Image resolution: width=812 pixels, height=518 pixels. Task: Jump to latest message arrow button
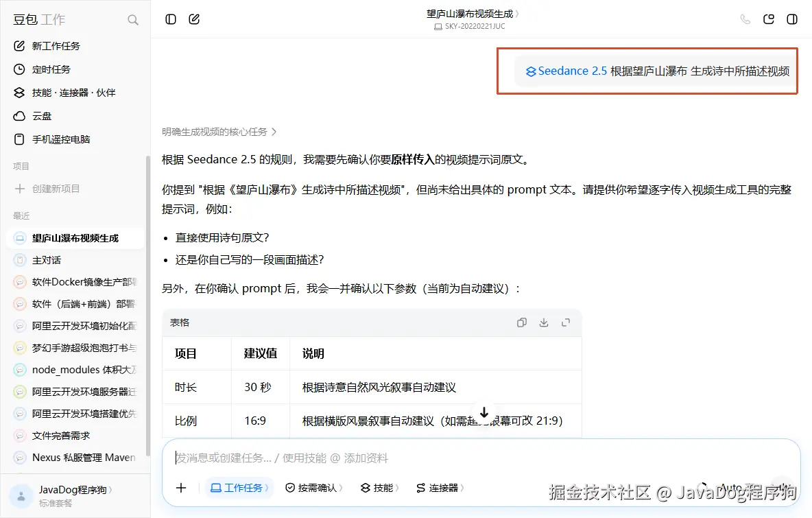(483, 413)
